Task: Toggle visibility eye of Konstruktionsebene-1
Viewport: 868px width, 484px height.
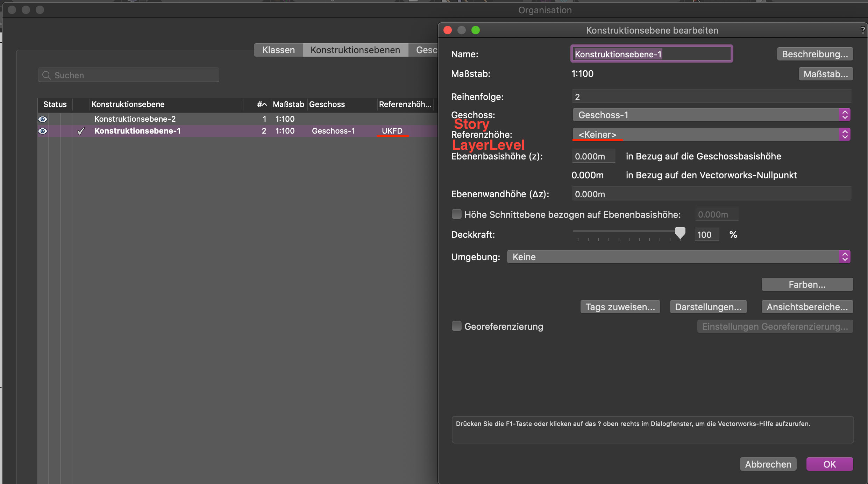Action: point(43,131)
